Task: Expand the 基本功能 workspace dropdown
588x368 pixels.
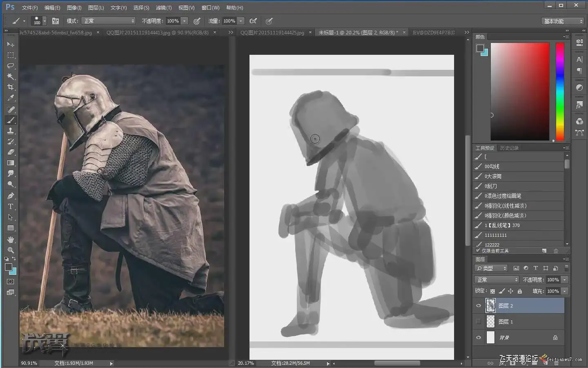Action: 563,21
